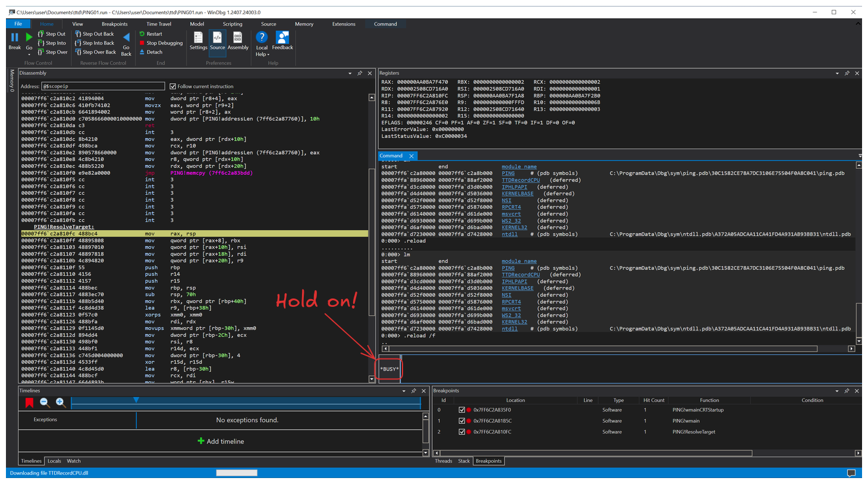Open the collapsed Memory 0 side tab

[11, 81]
